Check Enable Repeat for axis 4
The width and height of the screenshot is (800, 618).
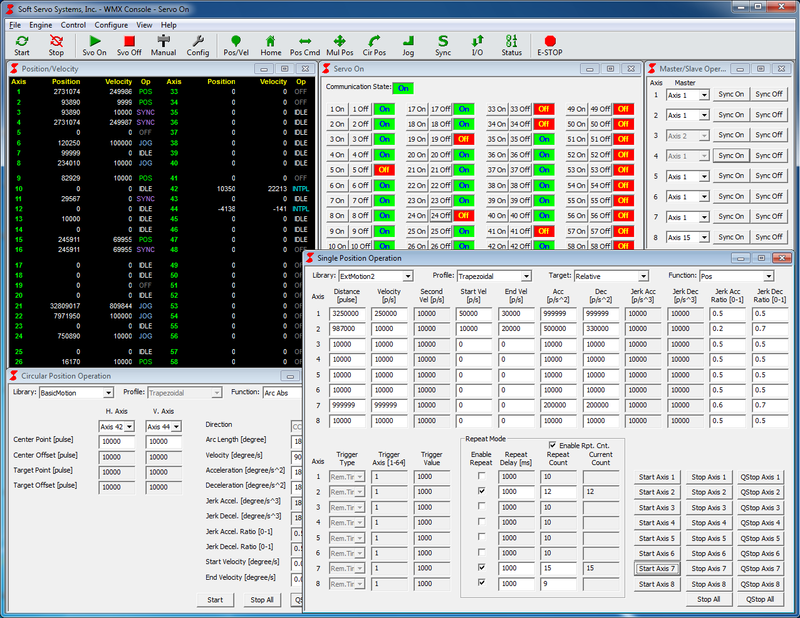[x=481, y=522]
